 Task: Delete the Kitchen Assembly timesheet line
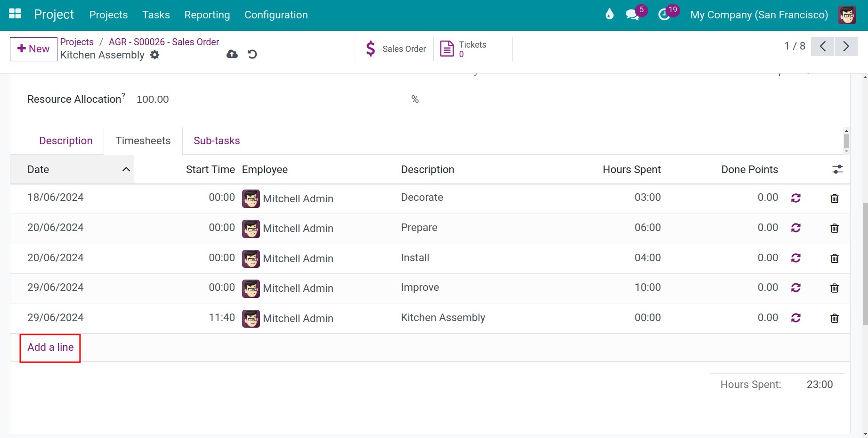[x=835, y=318]
